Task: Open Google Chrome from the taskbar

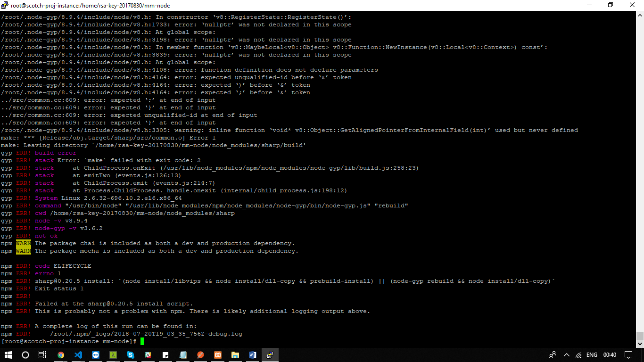Action: [x=60, y=354]
